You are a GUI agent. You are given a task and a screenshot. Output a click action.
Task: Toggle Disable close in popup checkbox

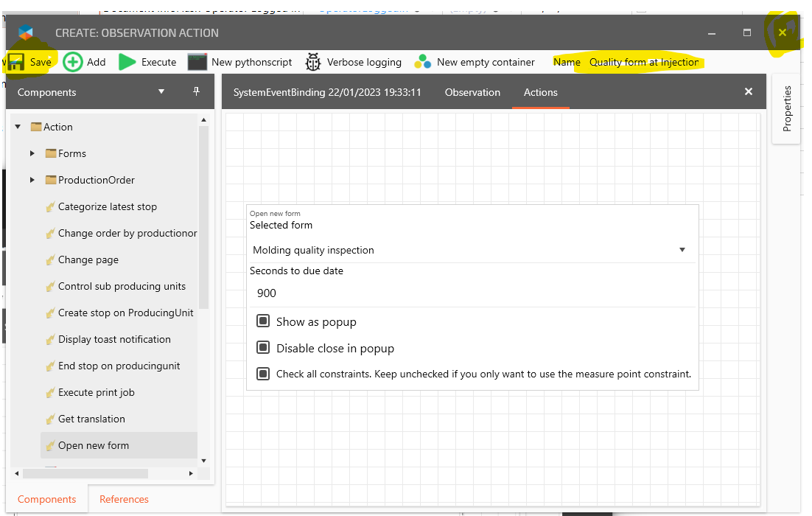click(263, 348)
